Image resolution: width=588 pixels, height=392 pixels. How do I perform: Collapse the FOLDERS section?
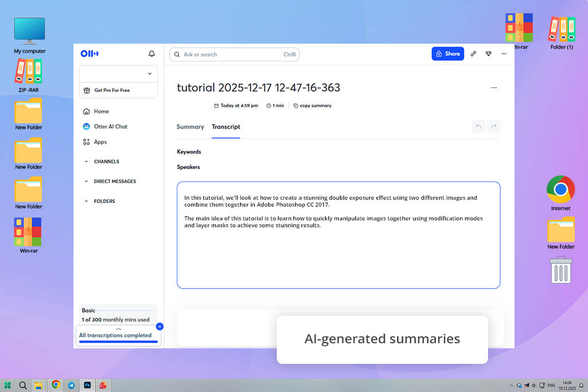86,201
